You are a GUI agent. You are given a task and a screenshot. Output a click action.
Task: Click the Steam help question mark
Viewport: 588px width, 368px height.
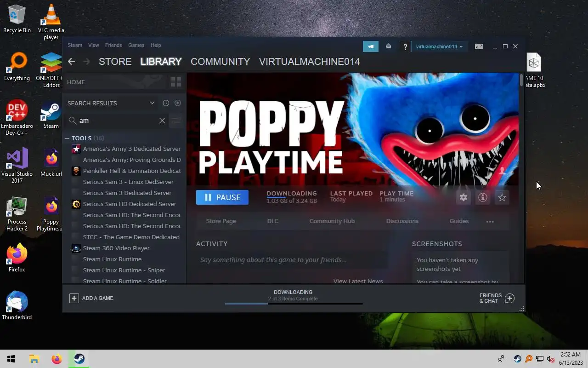tap(405, 46)
